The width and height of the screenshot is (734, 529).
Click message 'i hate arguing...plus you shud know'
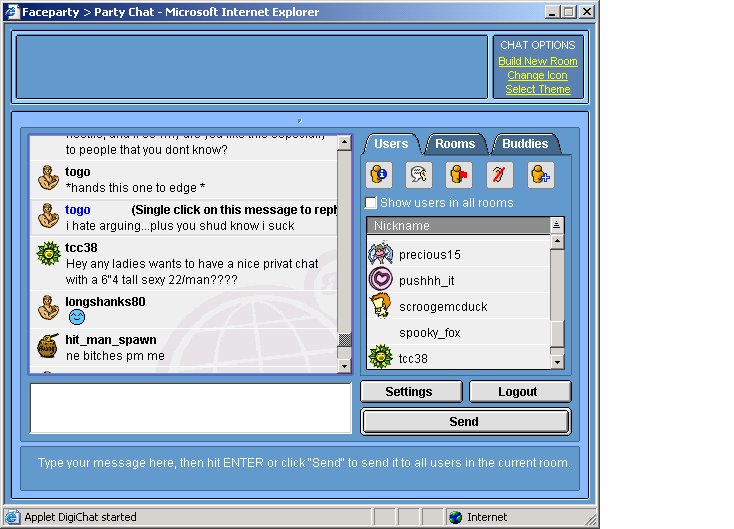(180, 226)
